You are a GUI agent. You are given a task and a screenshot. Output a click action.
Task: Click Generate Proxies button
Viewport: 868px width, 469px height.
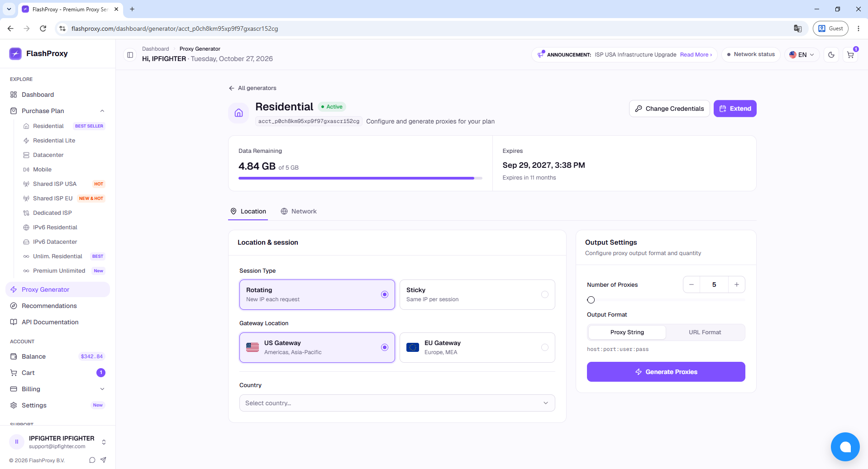pyautogui.click(x=666, y=372)
